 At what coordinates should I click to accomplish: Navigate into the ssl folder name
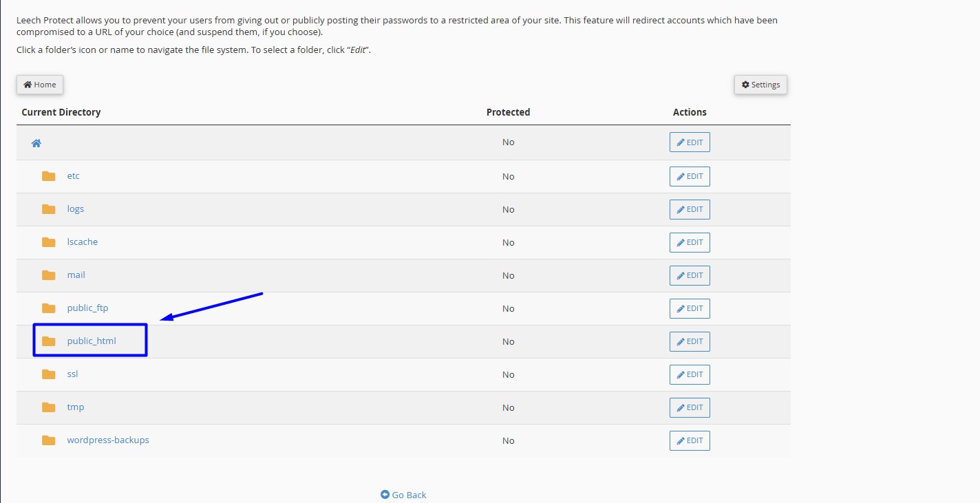click(x=72, y=374)
